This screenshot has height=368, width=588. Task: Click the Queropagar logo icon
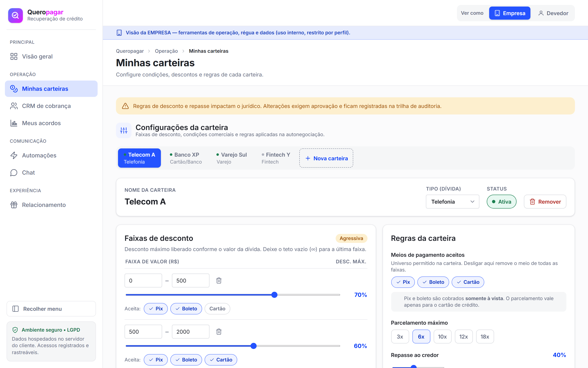coord(15,15)
